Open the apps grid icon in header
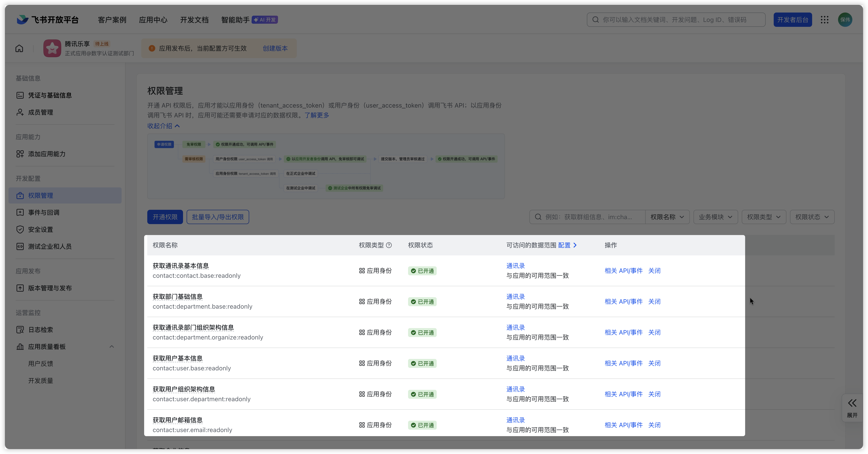Image resolution: width=868 pixels, height=454 pixels. coord(824,19)
